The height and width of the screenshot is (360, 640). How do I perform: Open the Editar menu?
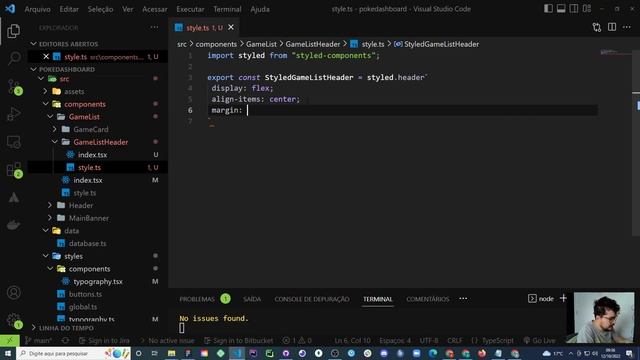69,9
